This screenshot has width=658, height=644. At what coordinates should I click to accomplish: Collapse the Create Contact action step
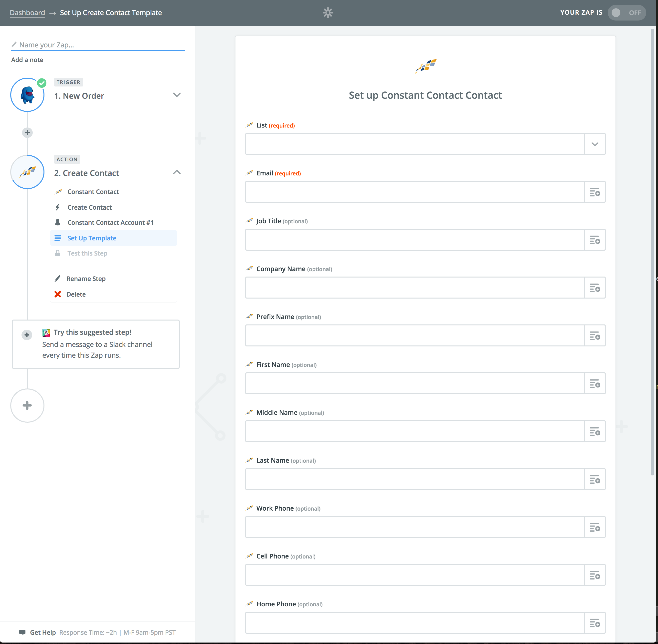(x=177, y=172)
